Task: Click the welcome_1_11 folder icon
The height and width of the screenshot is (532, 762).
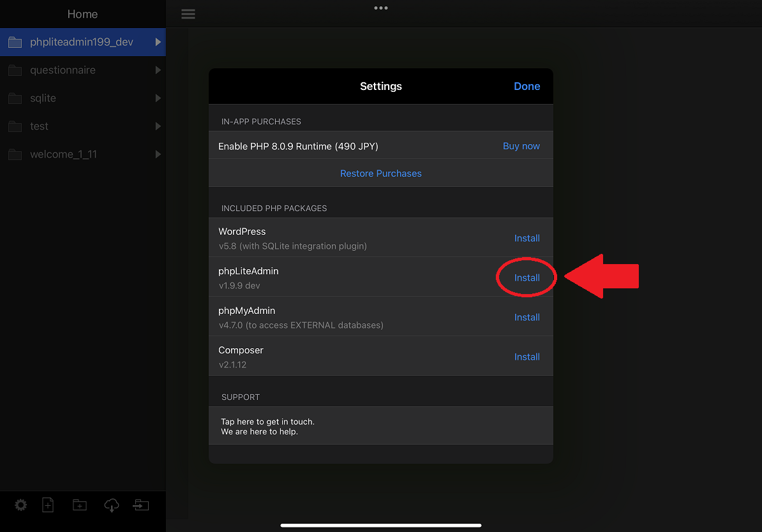Action: pyautogui.click(x=15, y=154)
